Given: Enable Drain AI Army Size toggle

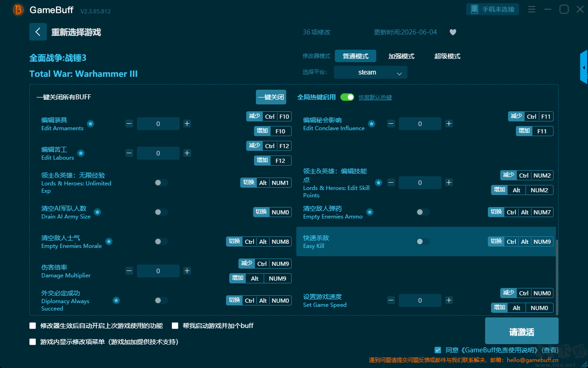Looking at the screenshot, I should coord(161,212).
